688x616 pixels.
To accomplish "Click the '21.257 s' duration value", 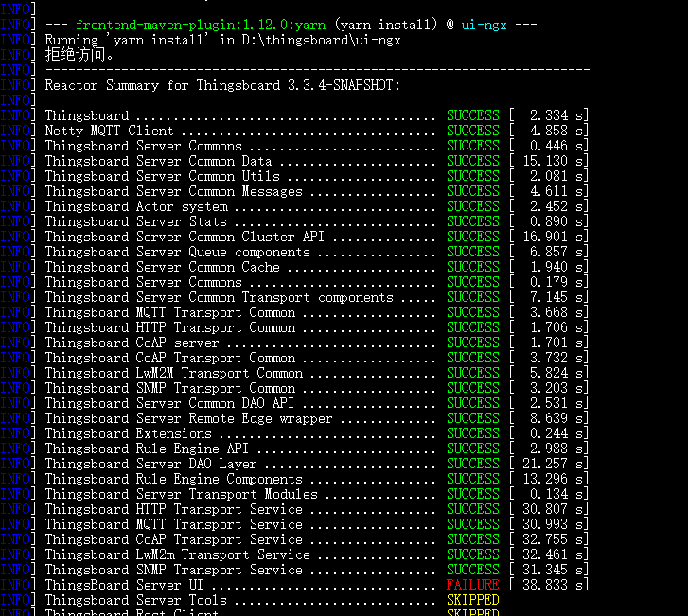I will 555,464.
